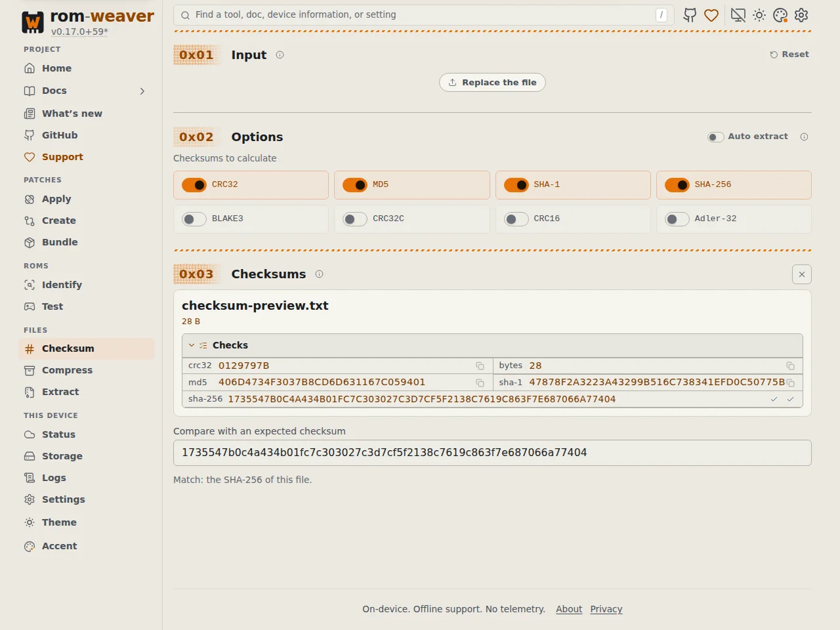The image size is (840, 630).
Task: Click the crossed-out monitor icon in the header
Action: [738, 15]
